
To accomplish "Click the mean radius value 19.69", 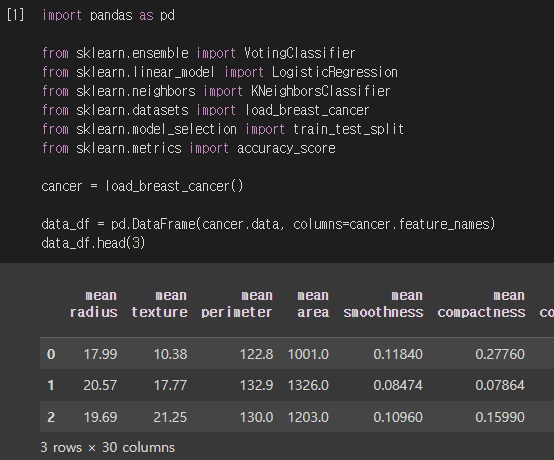I will point(100,417).
